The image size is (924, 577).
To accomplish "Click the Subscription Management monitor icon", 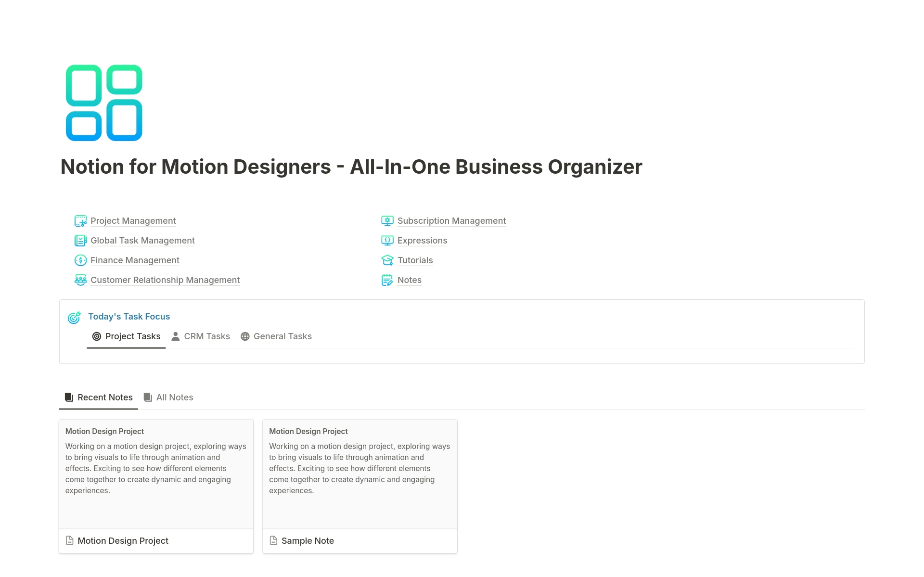I will tap(387, 221).
